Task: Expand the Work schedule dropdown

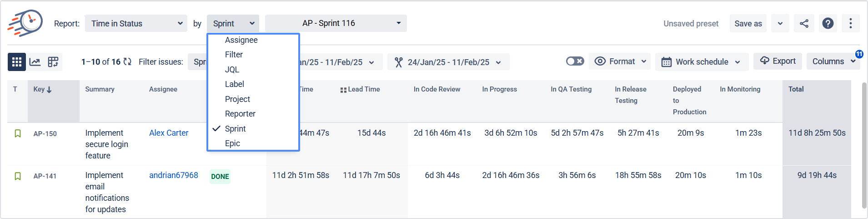Action: click(x=702, y=62)
